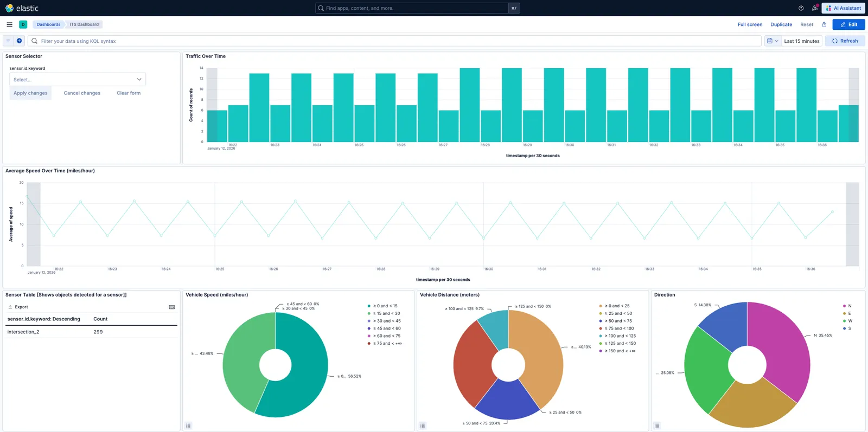This screenshot has height=432, width=868.
Task: Open the date quick menu calendar dropdown
Action: 773,41
